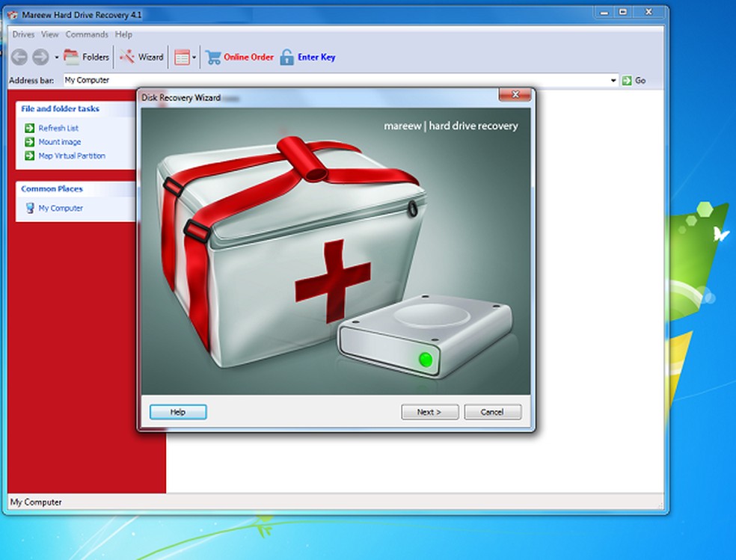Click the Go button beside the address bar
The height and width of the screenshot is (560, 736).
(634, 81)
